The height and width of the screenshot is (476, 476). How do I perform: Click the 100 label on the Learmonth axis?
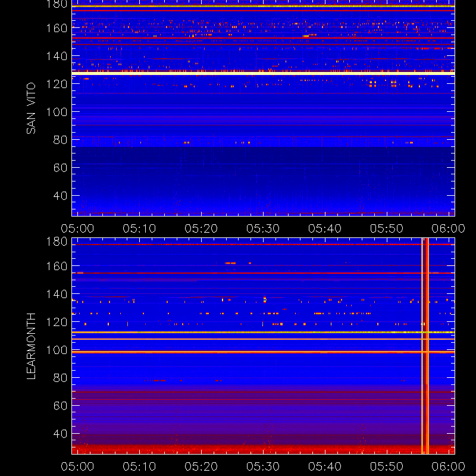coord(57,350)
